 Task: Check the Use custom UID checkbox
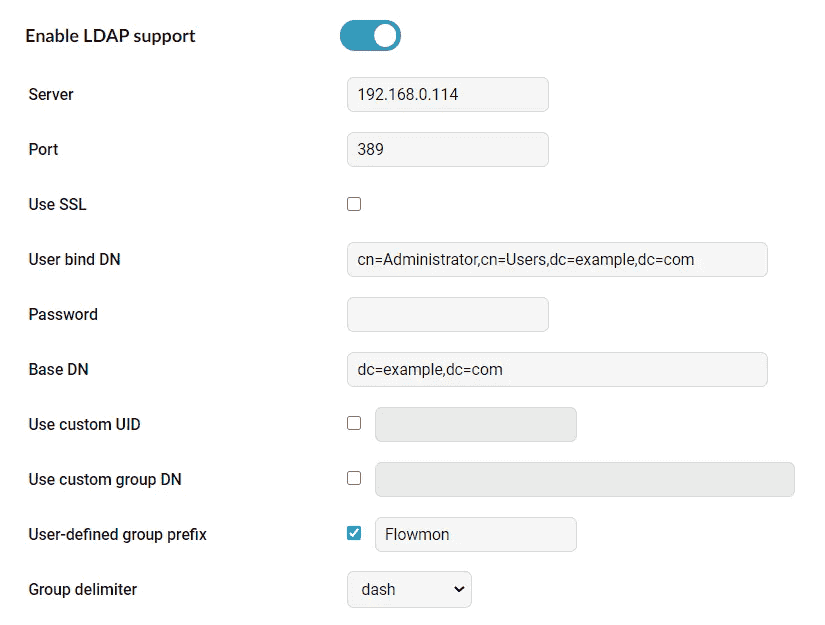point(354,423)
